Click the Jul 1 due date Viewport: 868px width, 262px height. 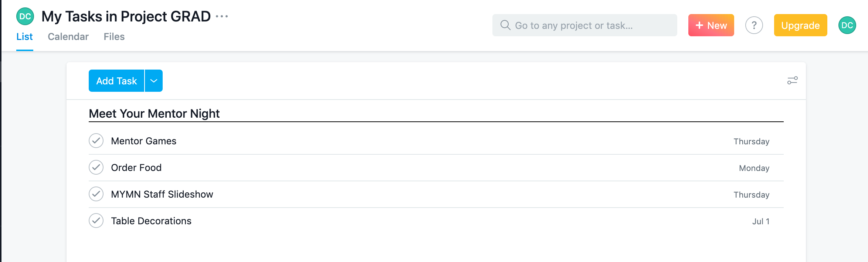click(x=760, y=221)
